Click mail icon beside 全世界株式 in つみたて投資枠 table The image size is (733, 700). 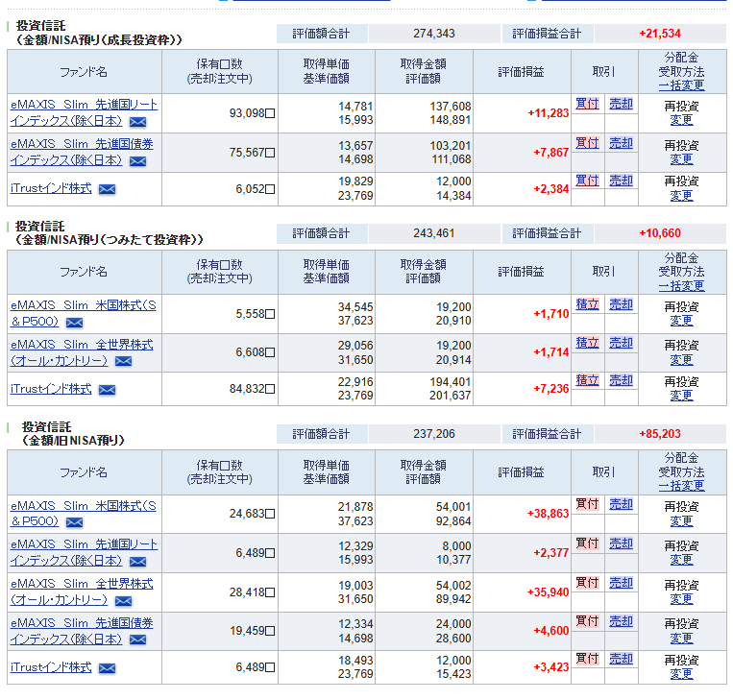123,362
